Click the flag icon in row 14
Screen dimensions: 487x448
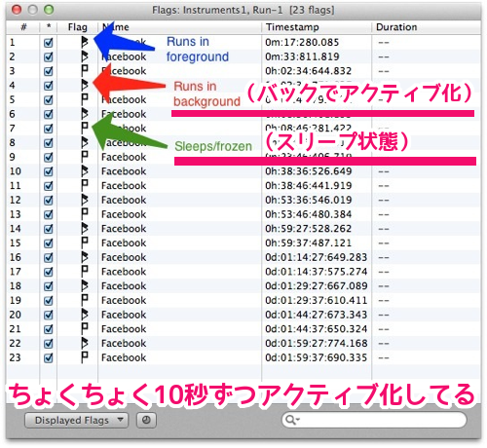coord(85,229)
